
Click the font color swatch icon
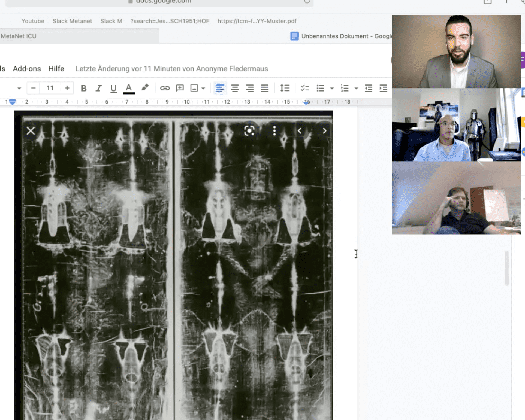click(129, 88)
